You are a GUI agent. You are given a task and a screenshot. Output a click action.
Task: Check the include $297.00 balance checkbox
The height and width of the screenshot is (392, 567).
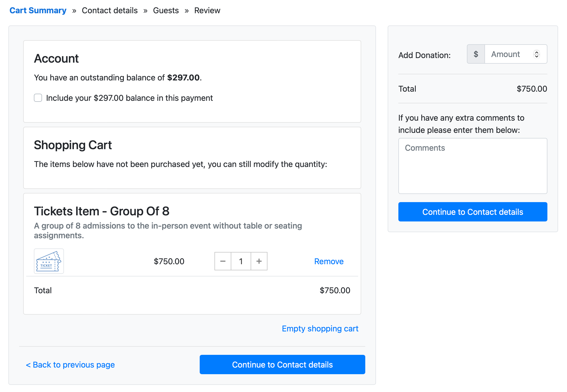[x=38, y=98]
